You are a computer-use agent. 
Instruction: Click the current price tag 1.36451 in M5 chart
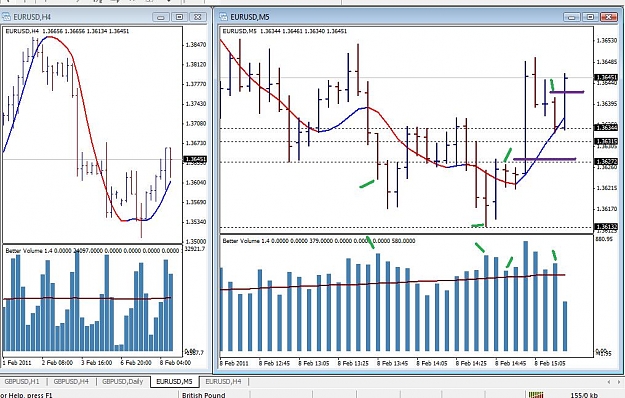(x=606, y=77)
